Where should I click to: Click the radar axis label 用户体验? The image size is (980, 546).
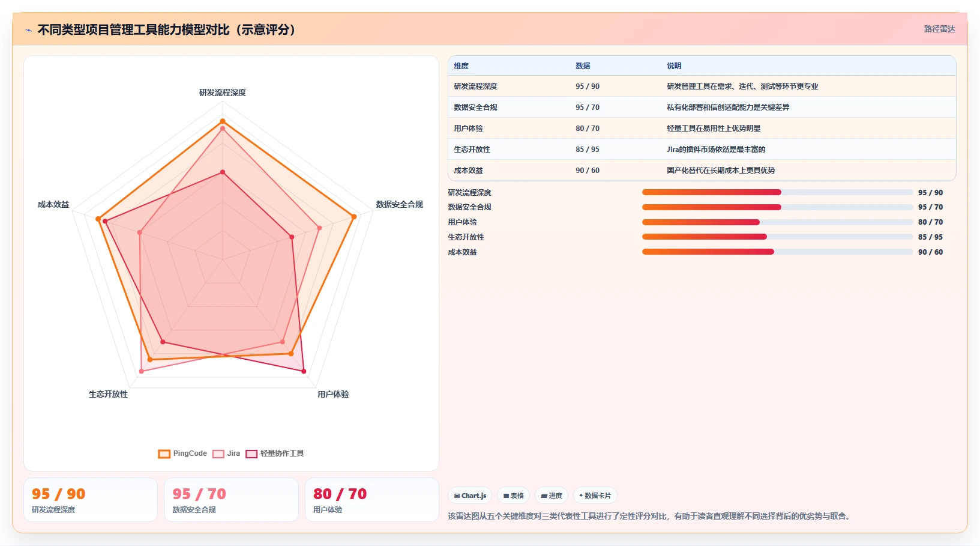[333, 394]
